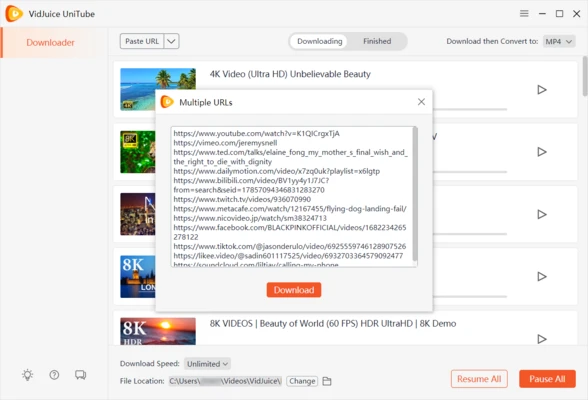Open the MP4 convert format dropdown
The width and height of the screenshot is (588, 400).
tap(559, 41)
